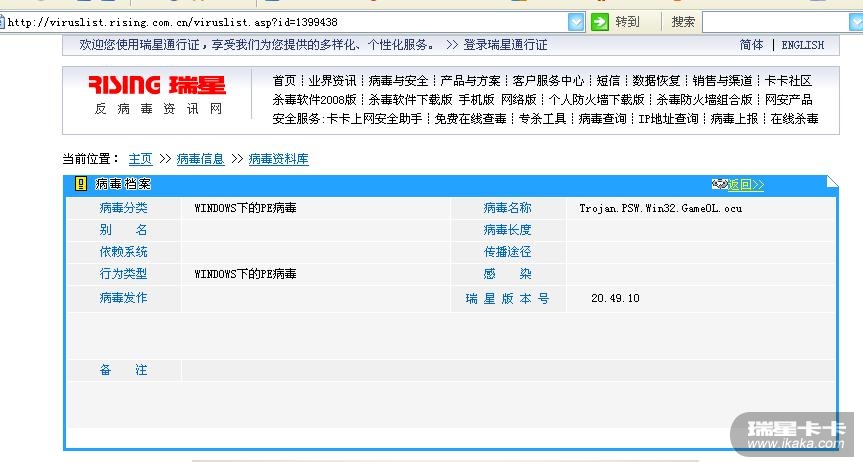The height and width of the screenshot is (462, 863).
Task: Click 病毒名称 label
Action: [507, 208]
